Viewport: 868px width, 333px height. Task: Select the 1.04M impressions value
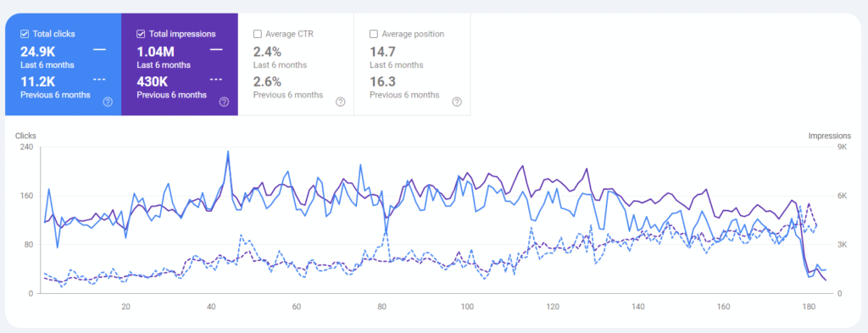pos(156,52)
